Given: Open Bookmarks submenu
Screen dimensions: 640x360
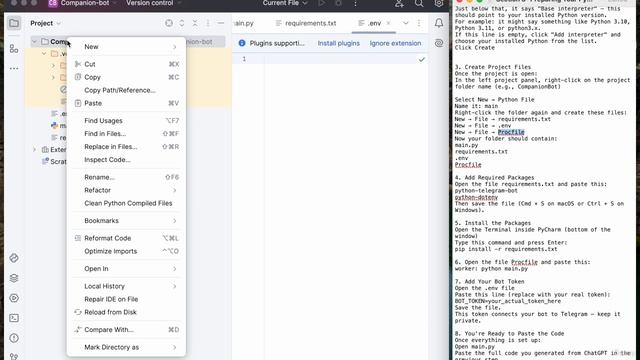Looking at the screenshot, I should pos(126,221).
